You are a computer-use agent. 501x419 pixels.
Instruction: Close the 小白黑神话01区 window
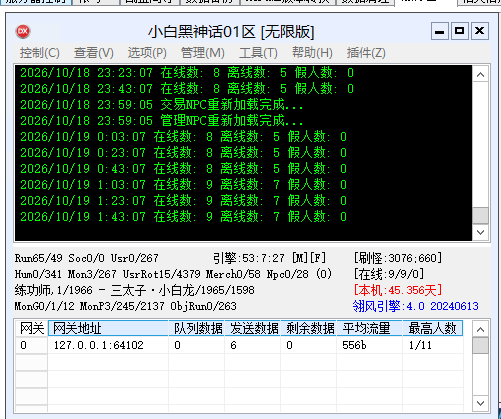pyautogui.click(x=480, y=31)
